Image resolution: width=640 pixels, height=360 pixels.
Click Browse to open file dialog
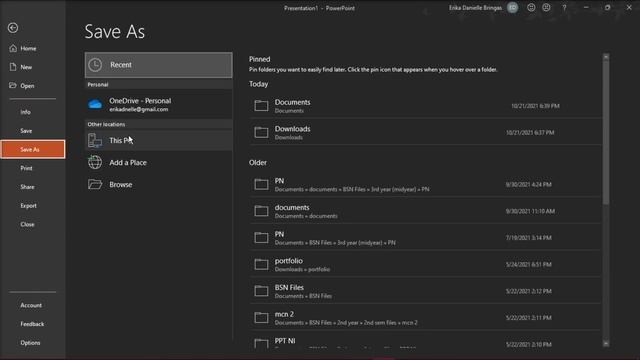coord(158,184)
